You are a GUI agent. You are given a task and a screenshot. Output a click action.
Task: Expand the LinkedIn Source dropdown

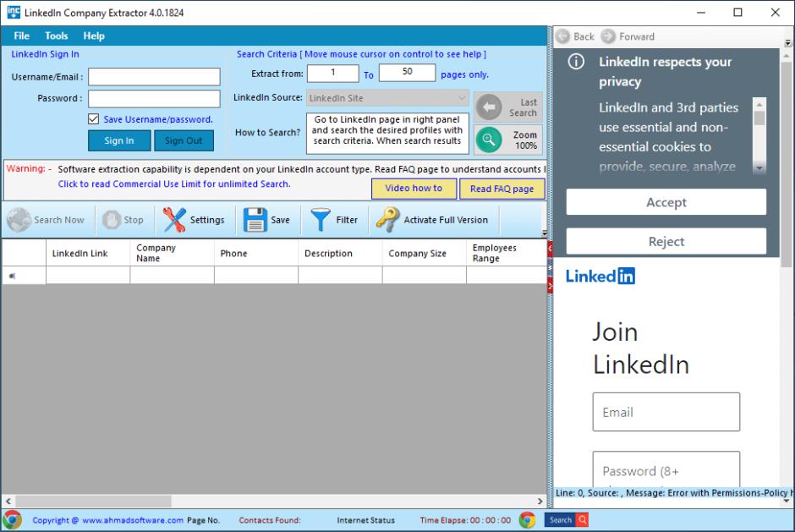click(x=461, y=98)
